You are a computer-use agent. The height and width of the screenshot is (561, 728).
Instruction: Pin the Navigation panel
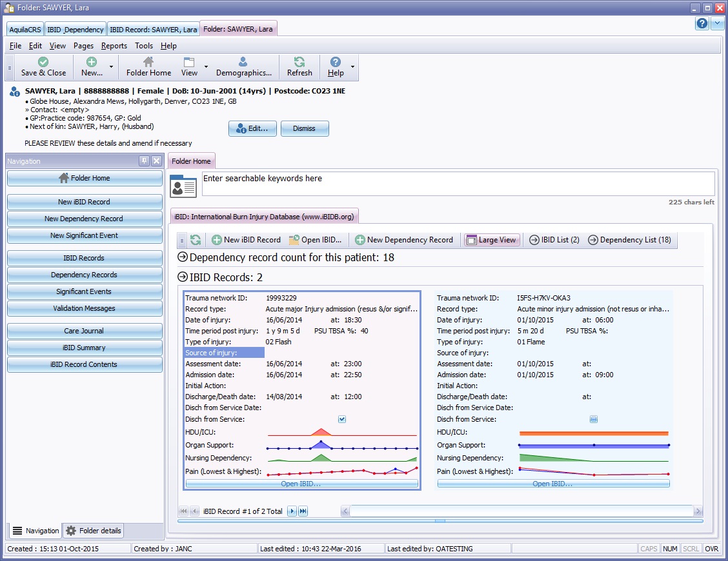coord(144,161)
